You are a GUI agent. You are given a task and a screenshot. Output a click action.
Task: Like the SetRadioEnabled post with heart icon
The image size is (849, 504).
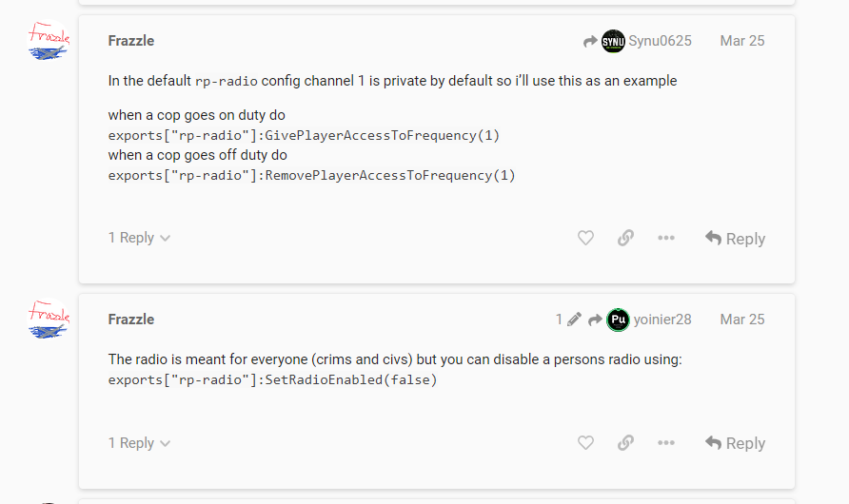pos(585,442)
